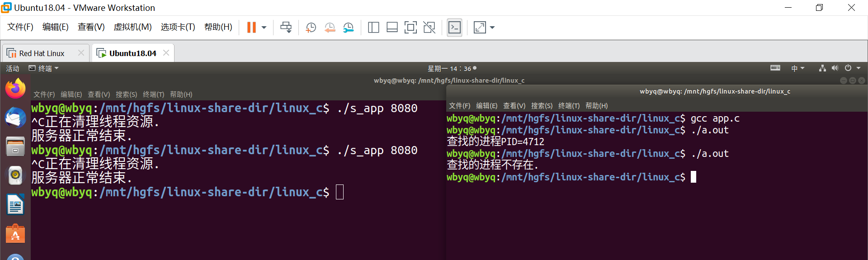Open 搜索(S) menu in left terminal

pos(126,95)
